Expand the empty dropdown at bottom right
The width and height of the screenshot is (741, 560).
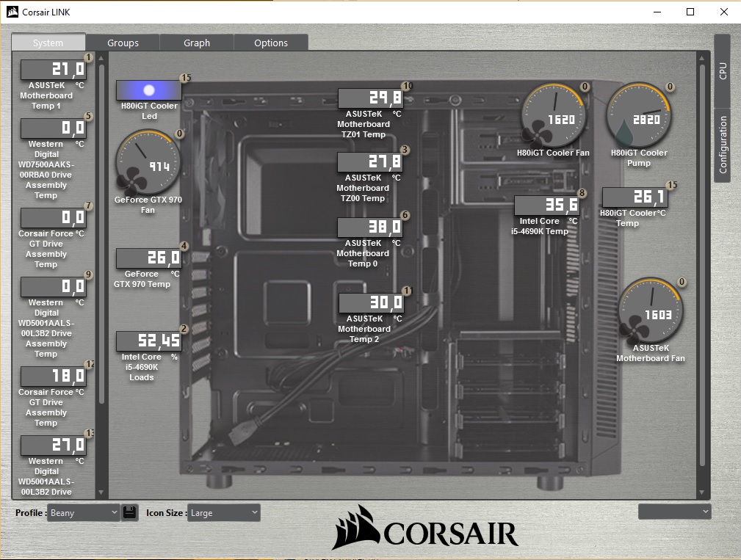click(674, 511)
